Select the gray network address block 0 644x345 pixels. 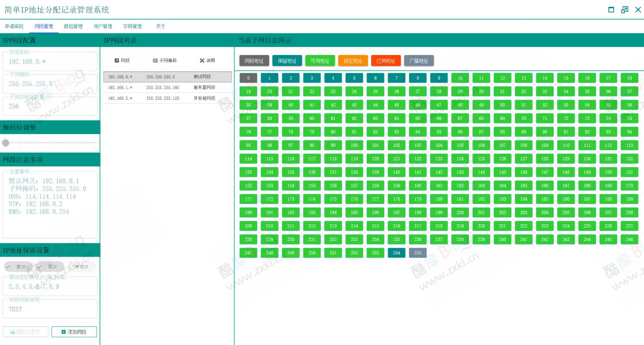(248, 78)
